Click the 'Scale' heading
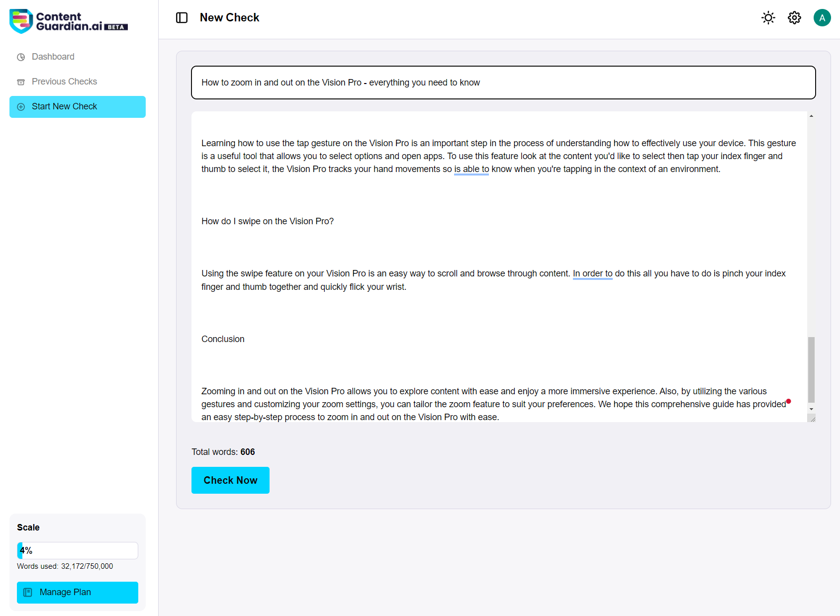This screenshot has height=616, width=840. pyautogui.click(x=28, y=528)
